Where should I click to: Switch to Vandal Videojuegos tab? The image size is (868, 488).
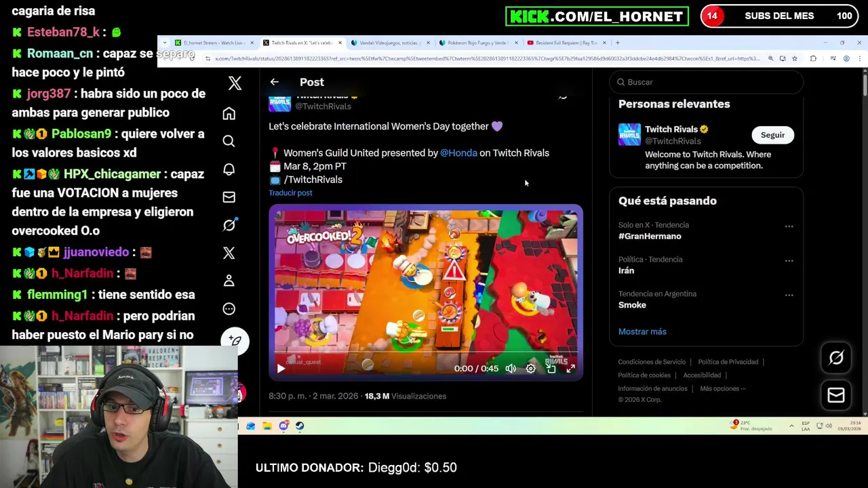(390, 43)
